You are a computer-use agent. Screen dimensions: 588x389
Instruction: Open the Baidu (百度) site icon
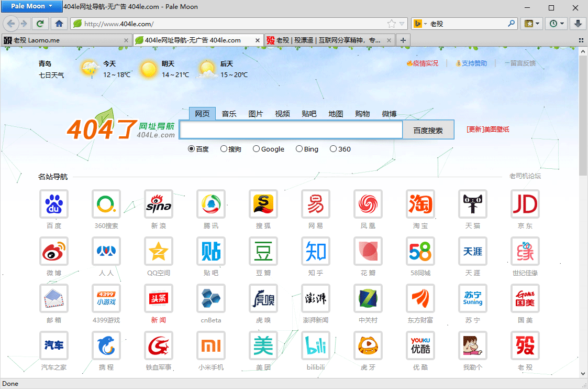coord(53,204)
